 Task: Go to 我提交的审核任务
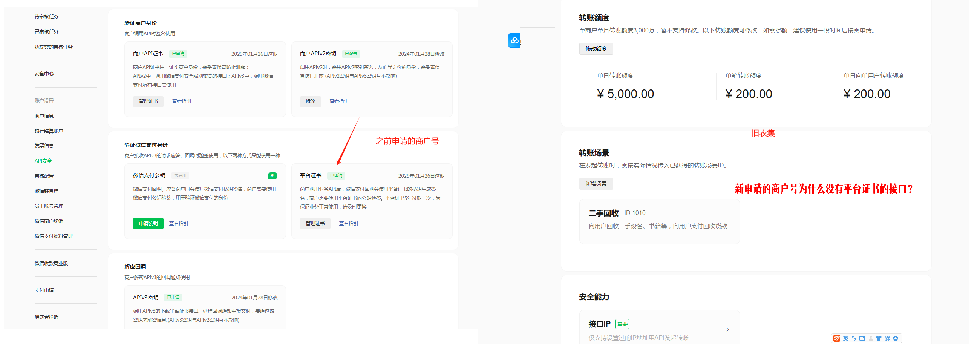tap(54, 47)
